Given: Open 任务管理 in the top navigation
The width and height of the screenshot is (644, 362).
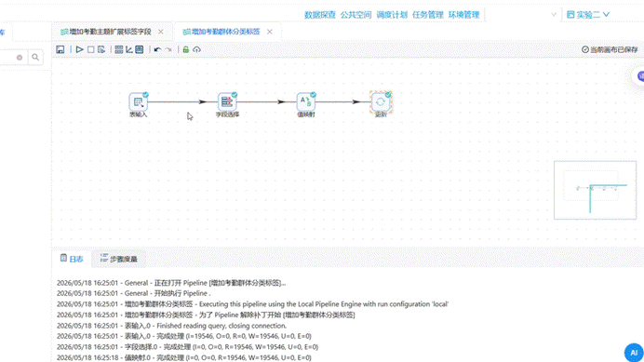Looking at the screenshot, I should click(428, 15).
